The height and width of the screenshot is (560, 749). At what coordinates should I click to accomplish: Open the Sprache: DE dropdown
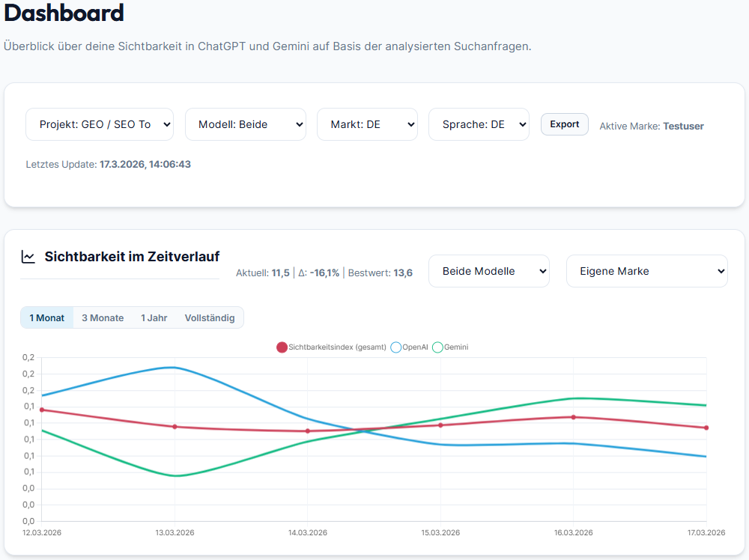(x=479, y=124)
